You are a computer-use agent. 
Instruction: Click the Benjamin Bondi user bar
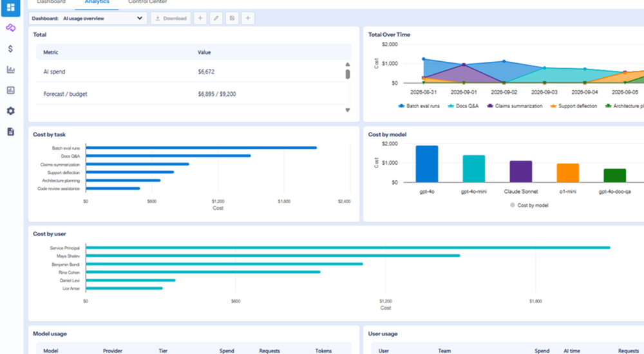pyautogui.click(x=224, y=264)
